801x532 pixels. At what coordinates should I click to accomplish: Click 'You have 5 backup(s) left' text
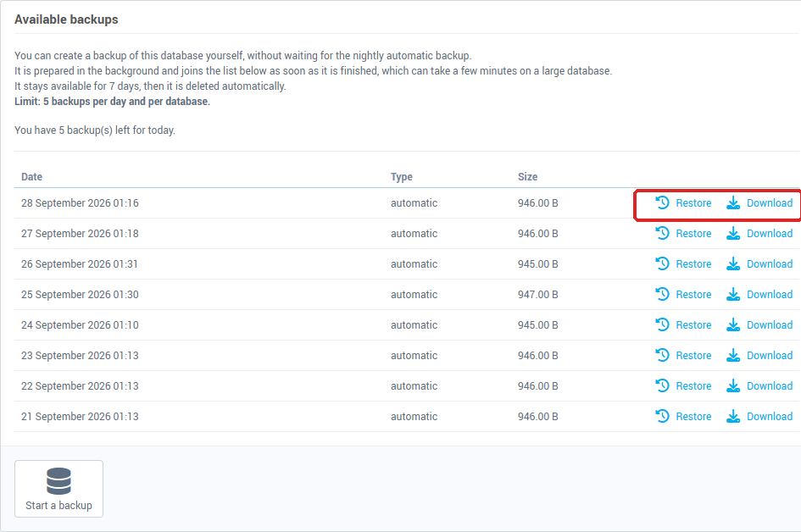click(94, 130)
